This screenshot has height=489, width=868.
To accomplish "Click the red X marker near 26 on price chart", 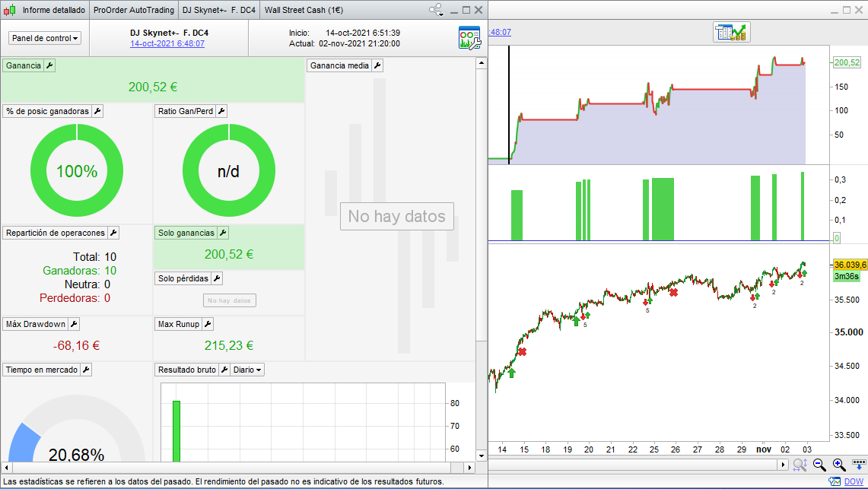I will (x=673, y=292).
